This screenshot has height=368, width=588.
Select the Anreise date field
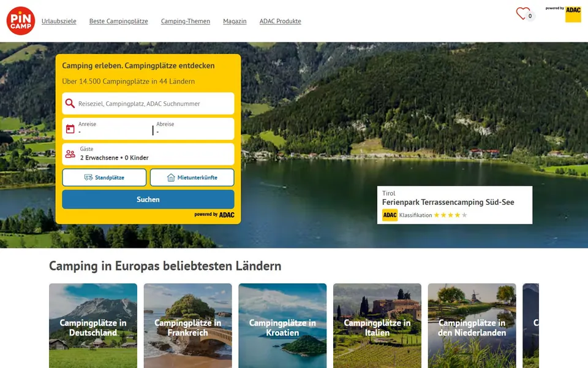pos(114,129)
